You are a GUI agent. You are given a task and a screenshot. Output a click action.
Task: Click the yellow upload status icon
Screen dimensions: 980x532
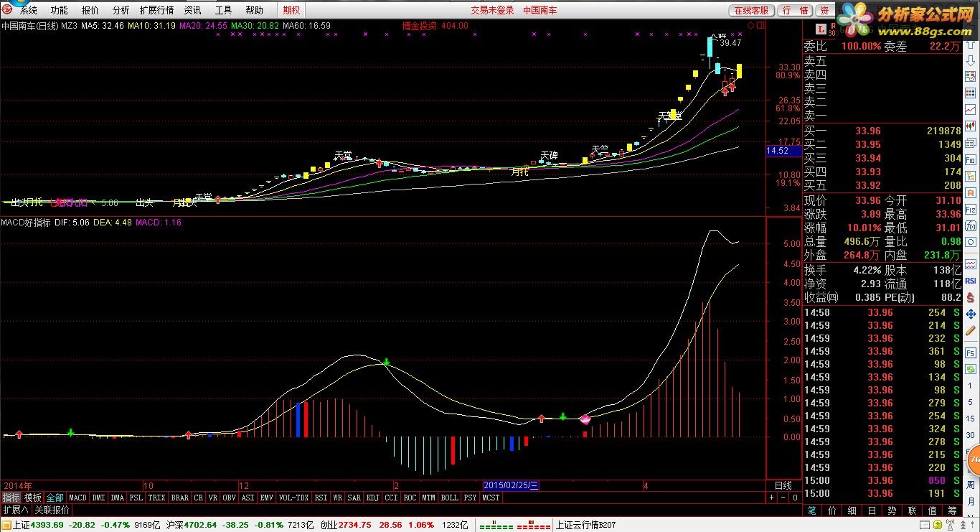pos(938,524)
